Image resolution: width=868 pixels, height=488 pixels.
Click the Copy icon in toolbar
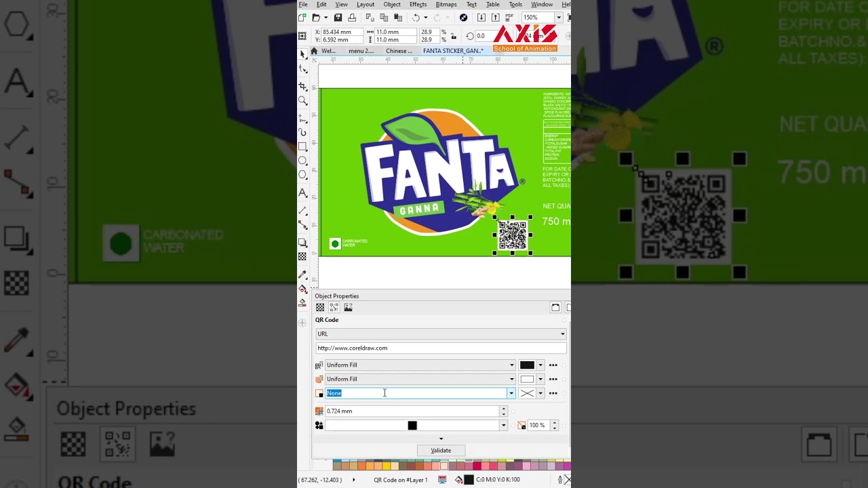click(384, 18)
